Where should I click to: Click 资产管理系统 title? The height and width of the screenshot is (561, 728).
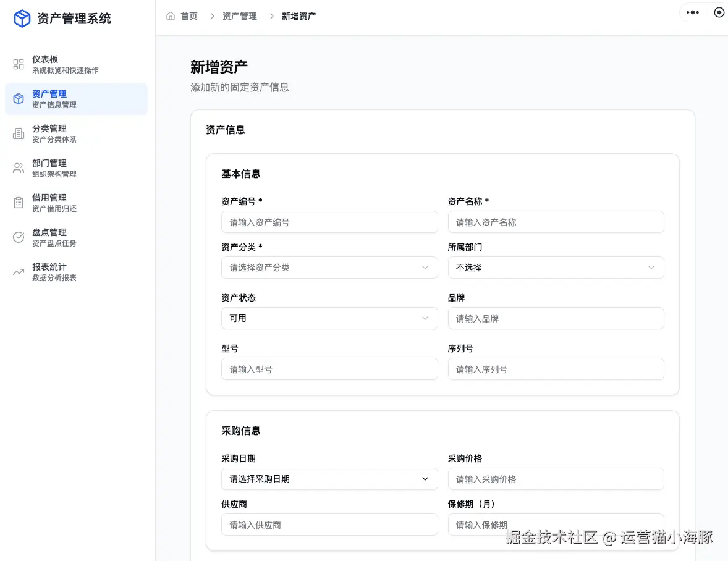coord(74,19)
